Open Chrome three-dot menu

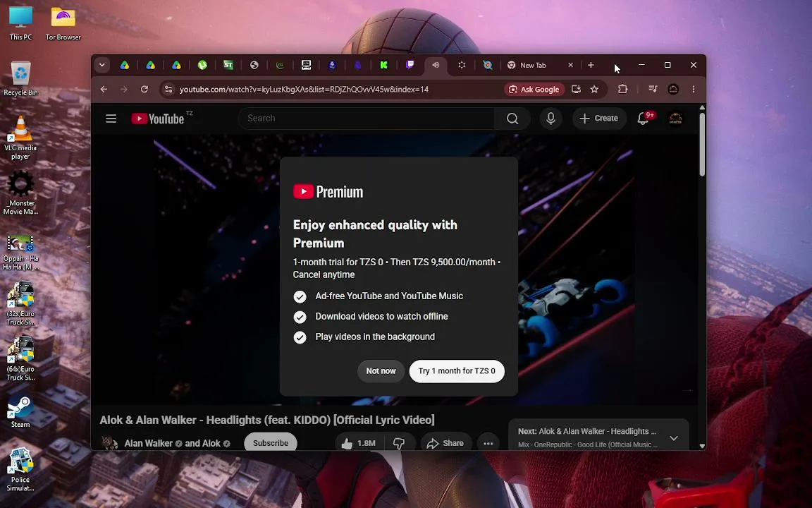(694, 89)
